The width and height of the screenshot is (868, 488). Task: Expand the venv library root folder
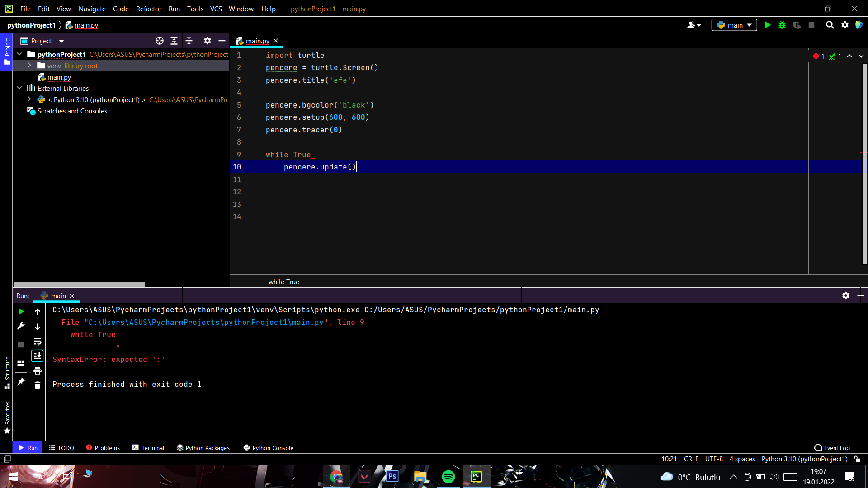(x=29, y=66)
